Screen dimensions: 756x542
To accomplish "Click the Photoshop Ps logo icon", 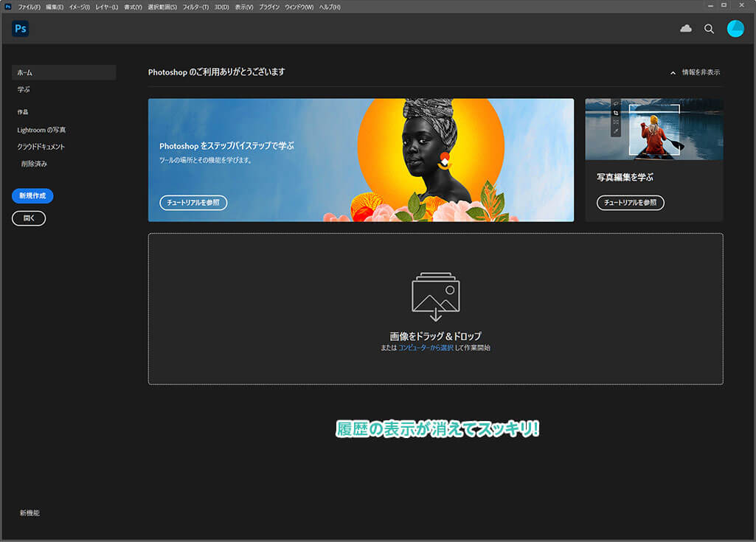I will [x=20, y=29].
